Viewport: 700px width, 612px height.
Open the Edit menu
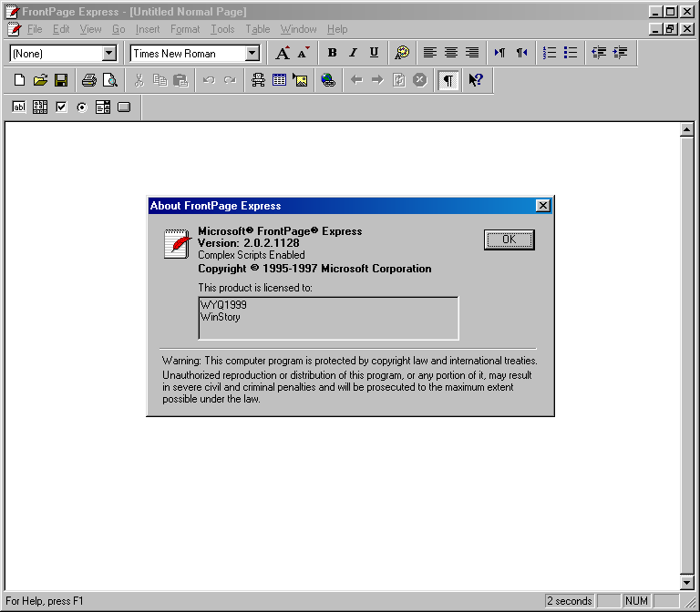[x=61, y=29]
